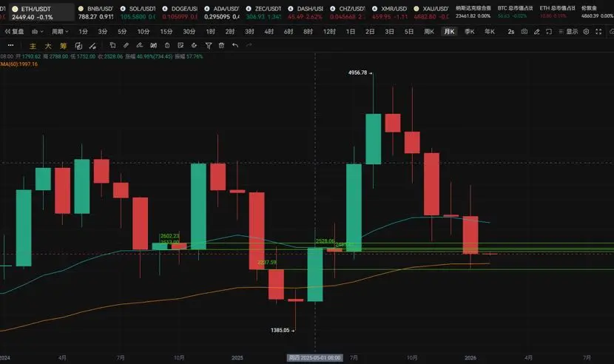Open the 复盘 replay mode

pyautogui.click(x=14, y=31)
